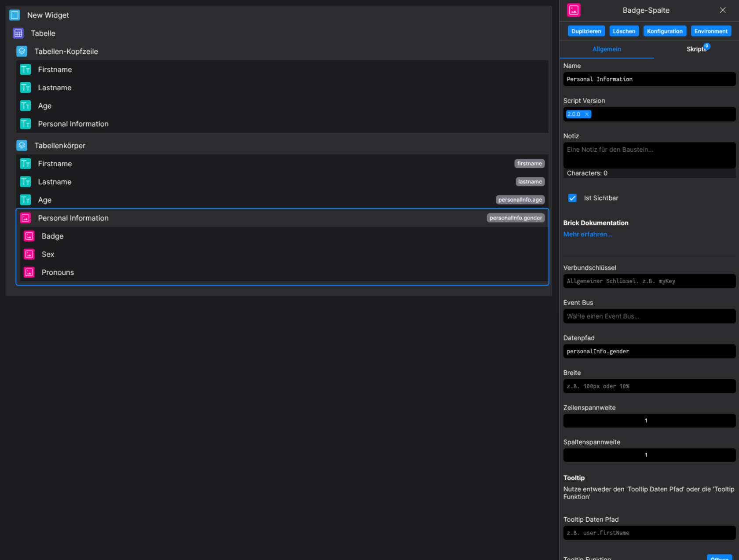Open the Allgemein tab
This screenshot has width=739, height=560.
coord(607,49)
